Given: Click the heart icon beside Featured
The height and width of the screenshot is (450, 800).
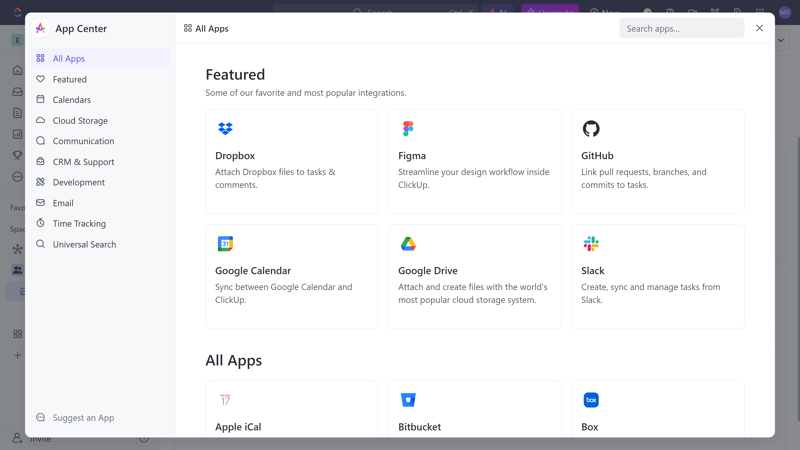Looking at the screenshot, I should click(x=40, y=79).
